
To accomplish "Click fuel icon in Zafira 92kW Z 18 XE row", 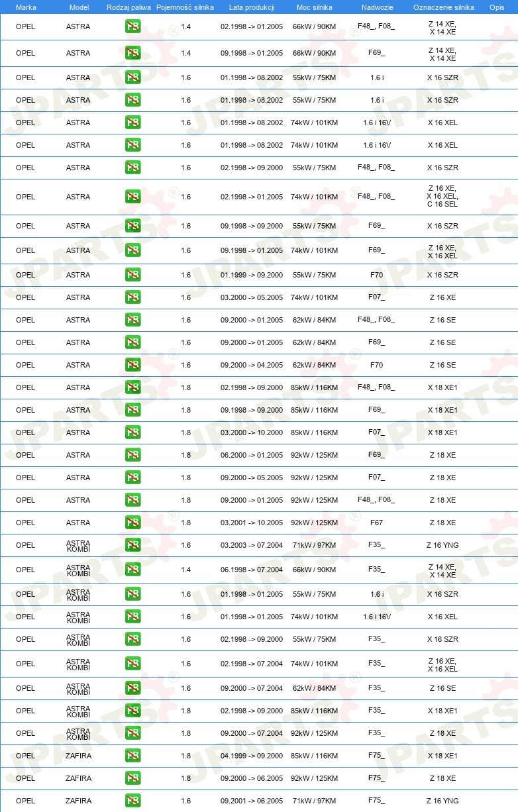I will click(132, 778).
